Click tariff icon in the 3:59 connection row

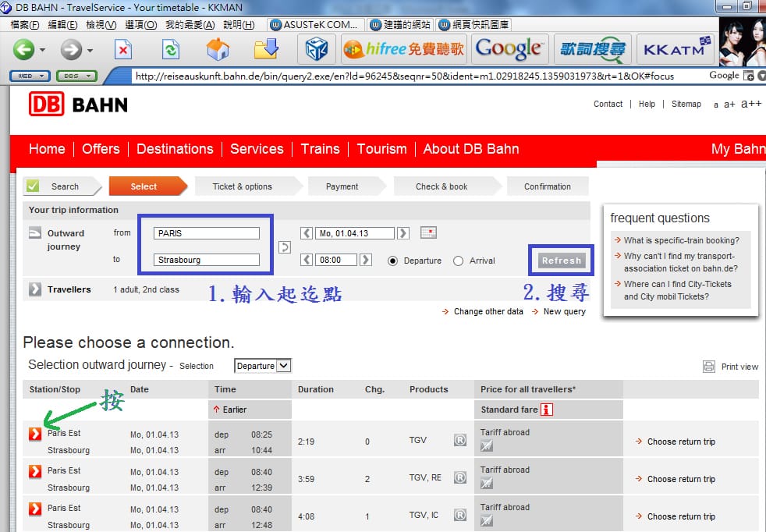[x=487, y=483]
